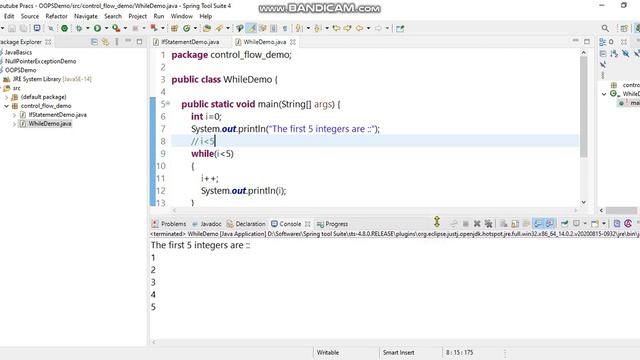Toggle Link with Editor in Package Explorer
Image resolution: width=640 pixels, height=360 pixels.
point(106,42)
